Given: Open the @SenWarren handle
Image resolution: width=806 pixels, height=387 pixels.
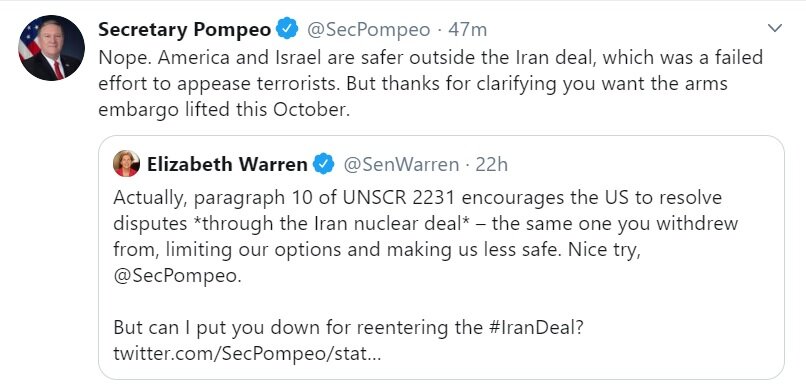Looking at the screenshot, I should click(401, 164).
